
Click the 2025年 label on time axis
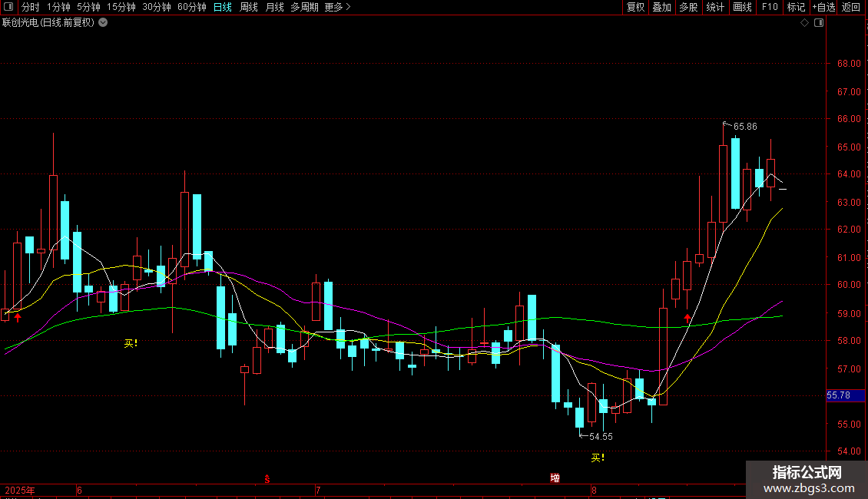click(20, 490)
